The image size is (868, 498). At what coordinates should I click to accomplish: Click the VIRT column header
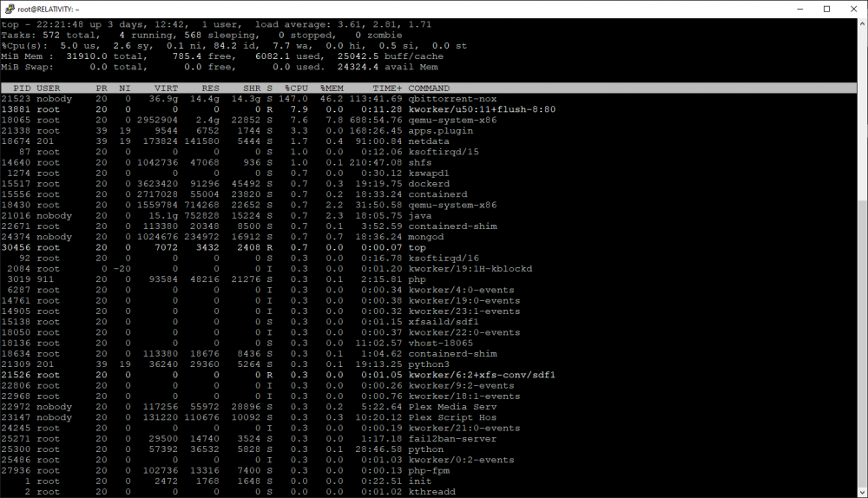(x=166, y=88)
